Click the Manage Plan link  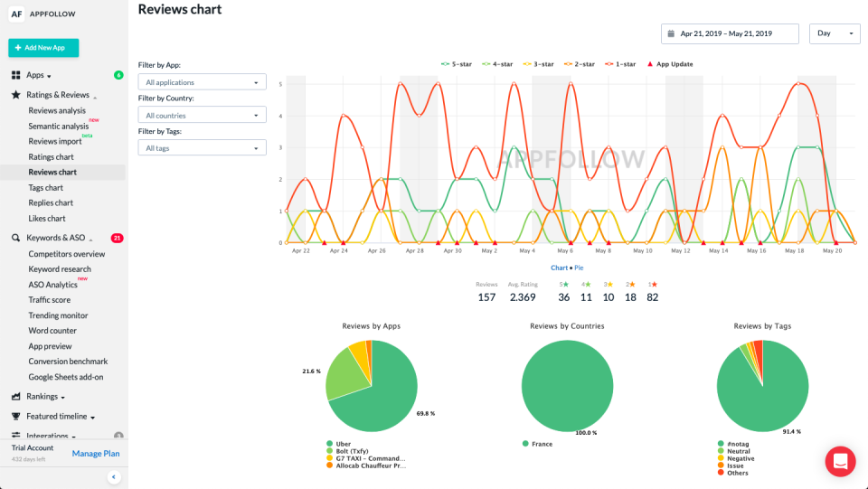[96, 454]
